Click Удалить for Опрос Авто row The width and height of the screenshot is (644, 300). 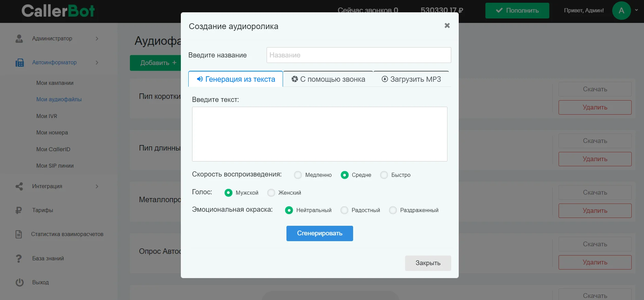[x=595, y=262]
